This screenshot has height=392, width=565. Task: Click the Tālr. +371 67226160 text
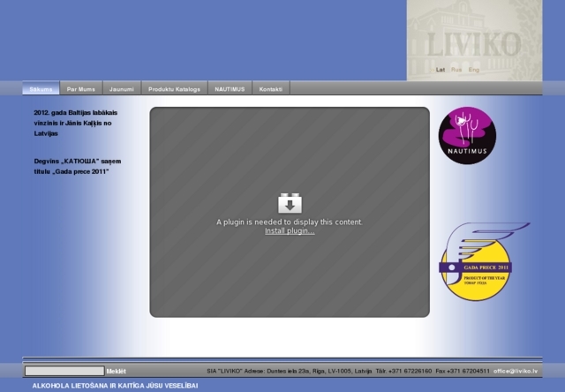[403, 371]
